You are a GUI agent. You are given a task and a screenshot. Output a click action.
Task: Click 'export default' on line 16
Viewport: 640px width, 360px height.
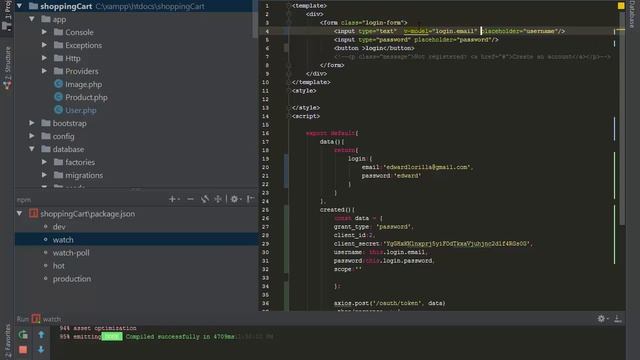[331, 133]
